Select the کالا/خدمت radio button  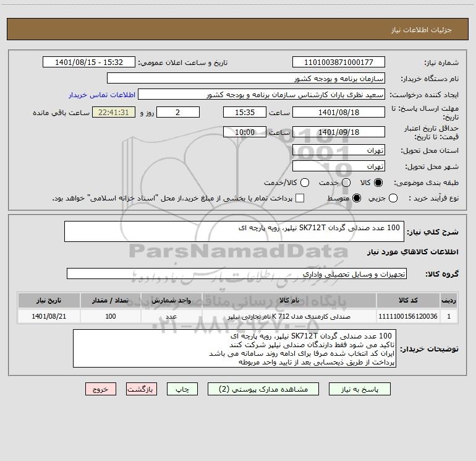point(305,183)
